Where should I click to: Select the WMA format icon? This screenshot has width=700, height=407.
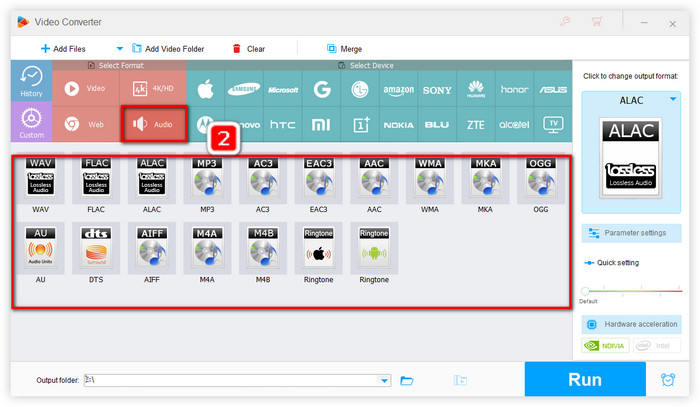[429, 178]
